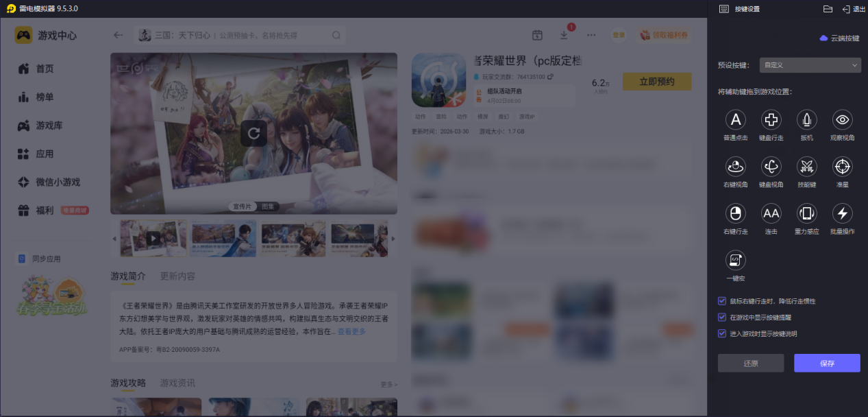Select the 普通点击 (normal click) key icon
The image size is (868, 417).
pyautogui.click(x=736, y=120)
